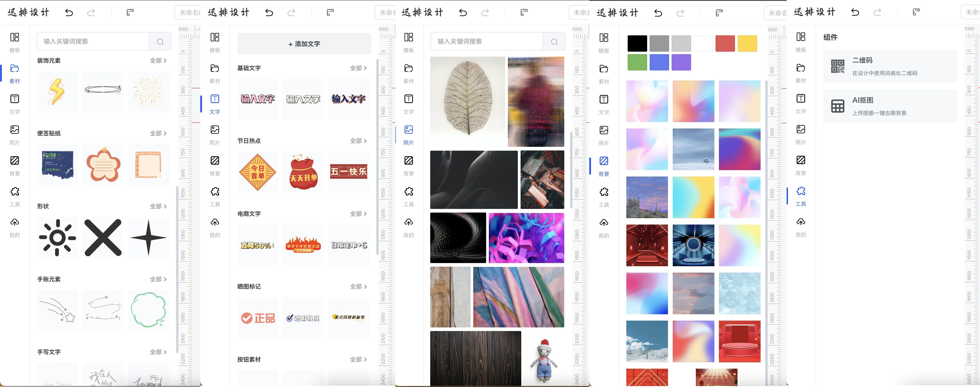Select the yellow lightning bolt decoration

[57, 92]
